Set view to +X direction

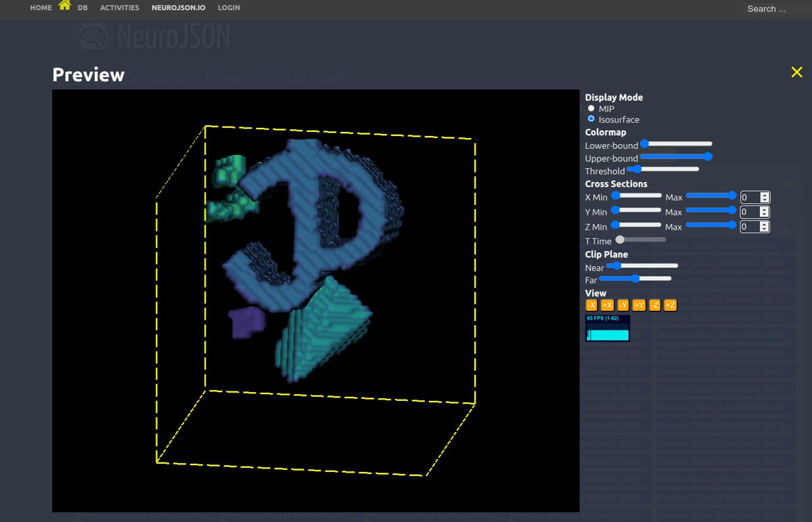tap(607, 305)
